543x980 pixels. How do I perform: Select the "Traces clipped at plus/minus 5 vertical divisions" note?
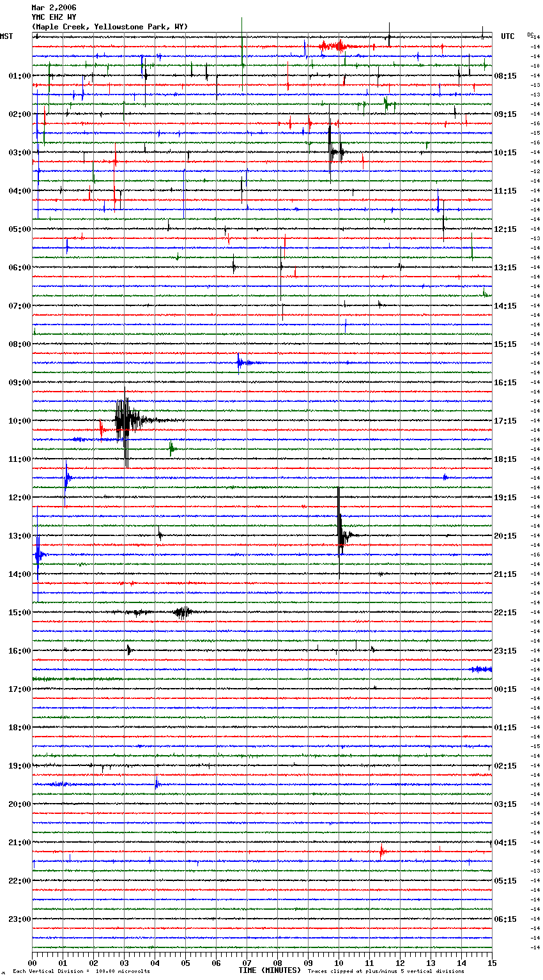[386, 971]
